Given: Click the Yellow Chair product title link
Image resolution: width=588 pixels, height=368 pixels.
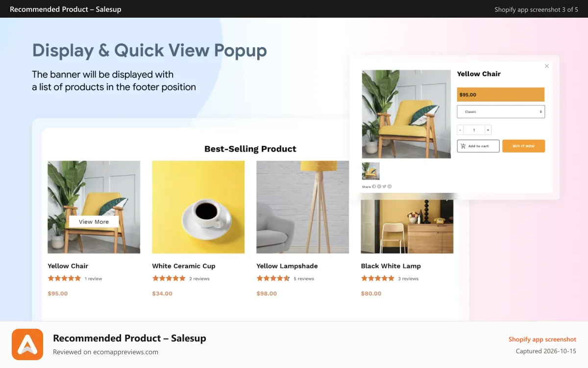Looking at the screenshot, I should point(68,266).
